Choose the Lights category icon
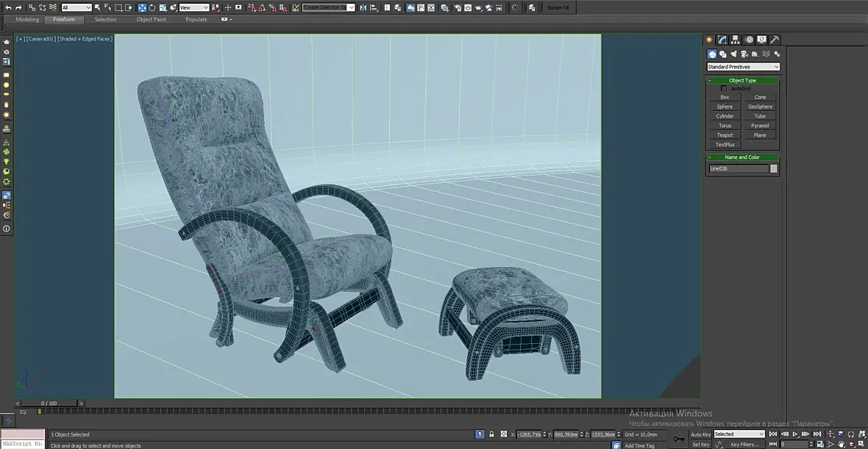Image resolution: width=868 pixels, height=449 pixels. click(733, 54)
